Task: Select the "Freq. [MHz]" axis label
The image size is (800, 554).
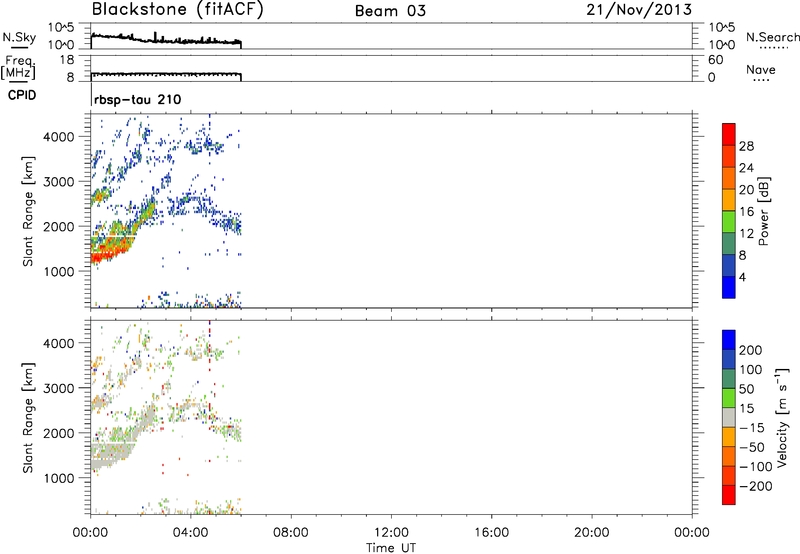Action: (20, 67)
